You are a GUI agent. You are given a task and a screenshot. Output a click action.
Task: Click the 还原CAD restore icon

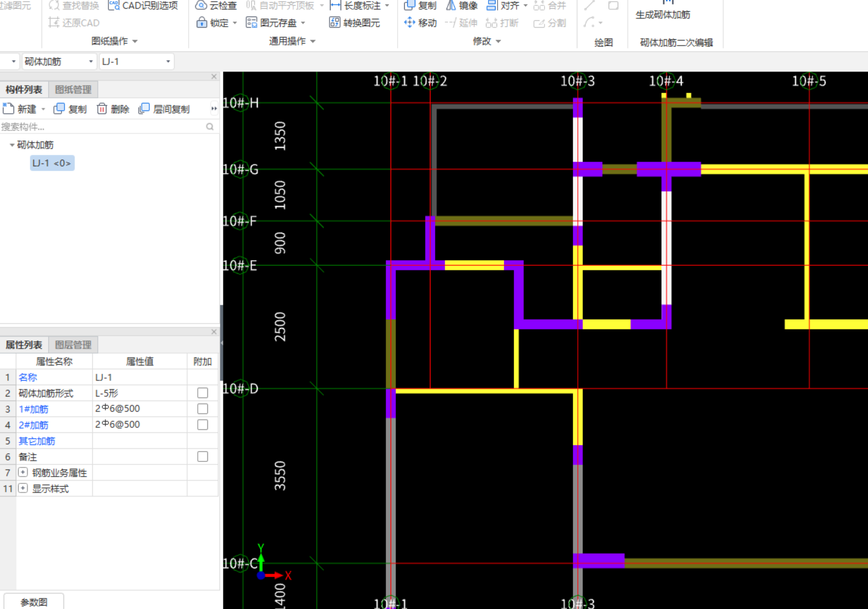[54, 23]
